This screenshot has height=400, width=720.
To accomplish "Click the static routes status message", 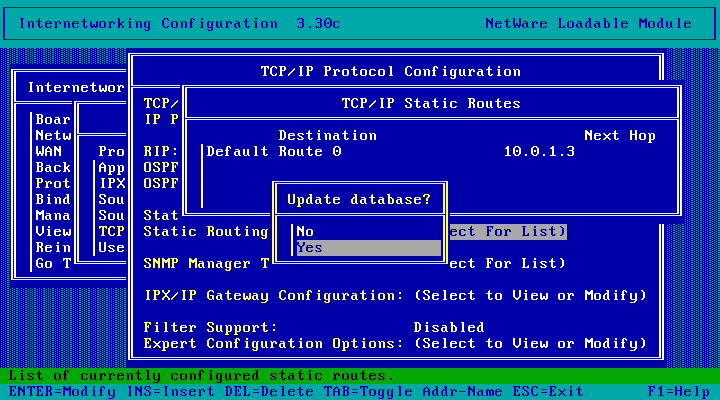I will click(201, 376).
